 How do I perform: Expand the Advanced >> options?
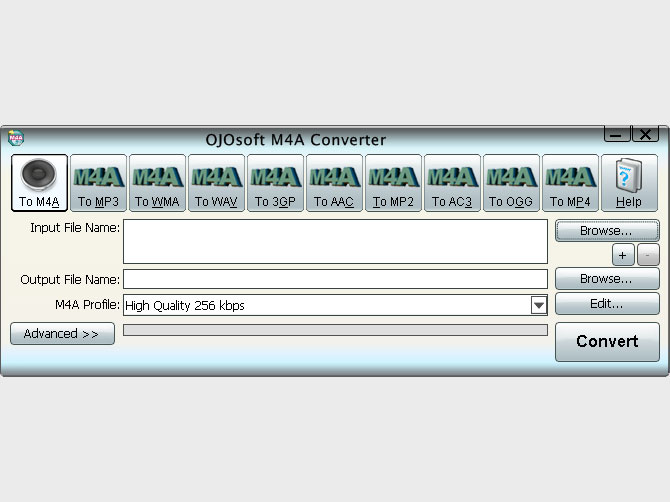click(x=62, y=333)
